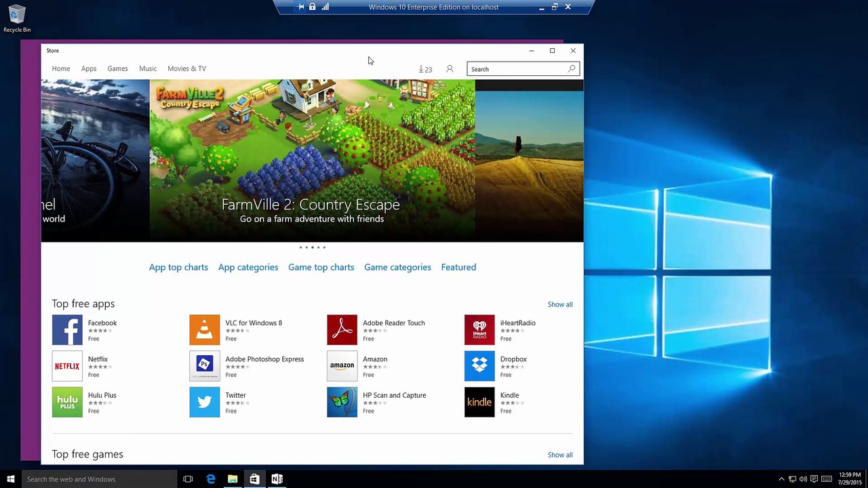Open the touch keyboard icon in the tray

(x=827, y=479)
